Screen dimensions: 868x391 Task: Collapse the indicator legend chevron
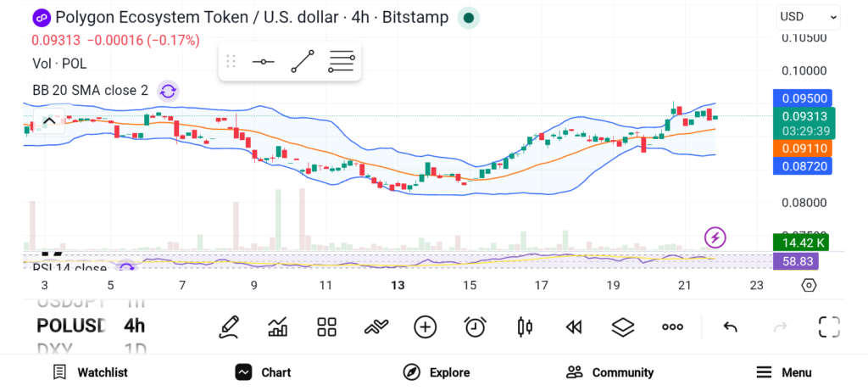tap(49, 121)
